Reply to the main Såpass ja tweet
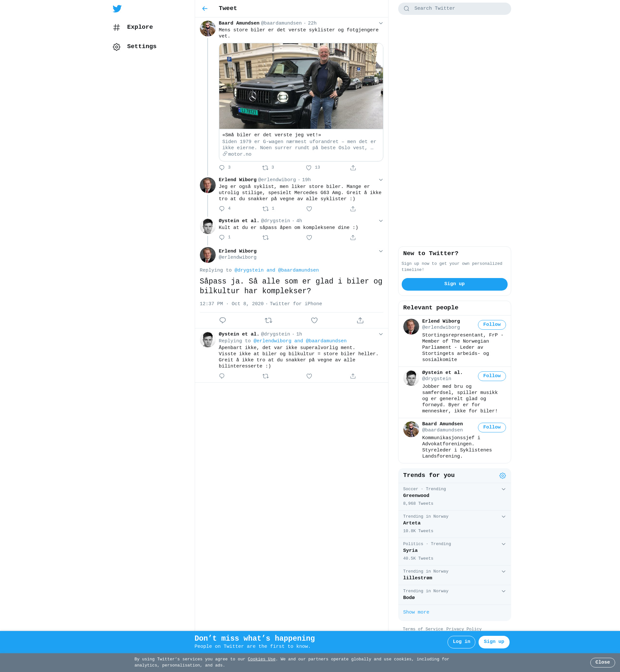This screenshot has height=672, width=620. pos(222,320)
